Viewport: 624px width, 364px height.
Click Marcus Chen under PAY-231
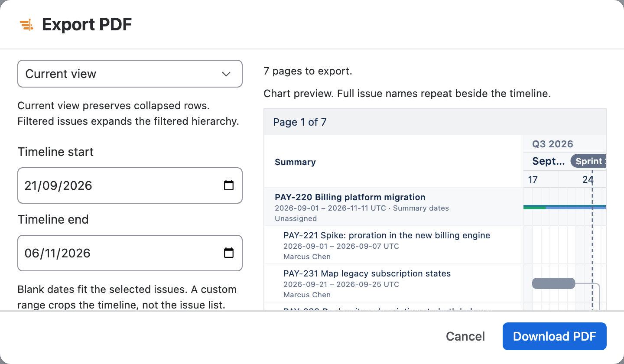[307, 295]
